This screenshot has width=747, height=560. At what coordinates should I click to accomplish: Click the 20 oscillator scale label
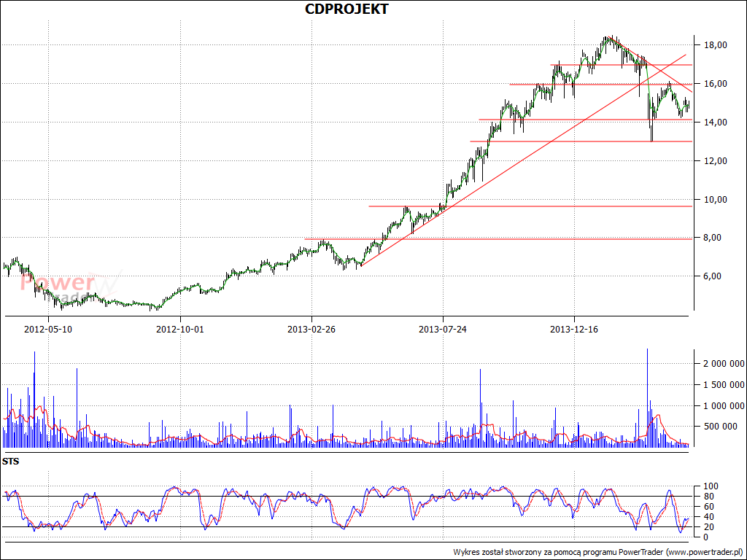coord(709,527)
